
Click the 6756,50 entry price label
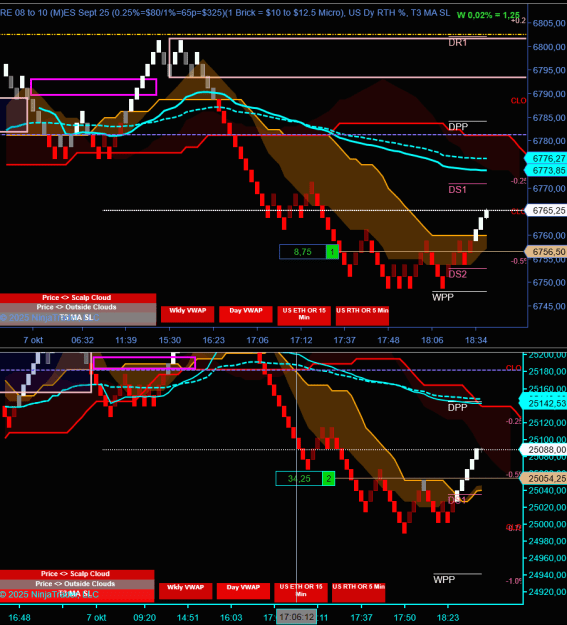point(547,252)
